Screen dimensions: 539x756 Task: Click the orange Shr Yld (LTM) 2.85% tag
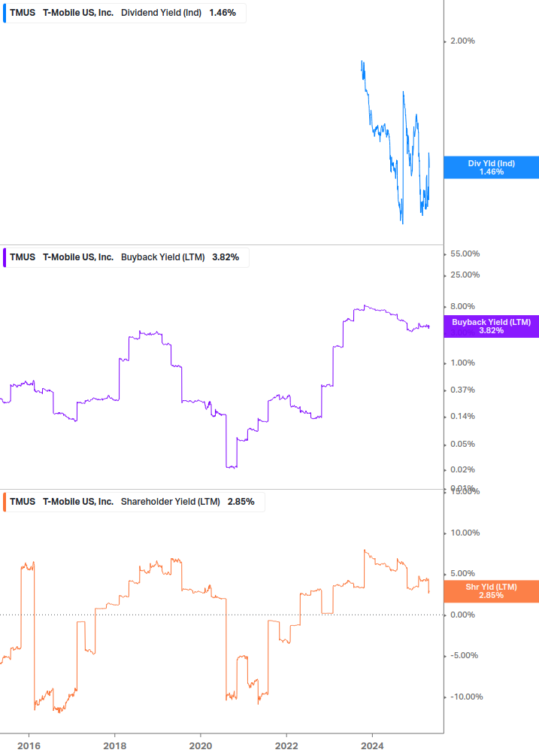(x=492, y=591)
